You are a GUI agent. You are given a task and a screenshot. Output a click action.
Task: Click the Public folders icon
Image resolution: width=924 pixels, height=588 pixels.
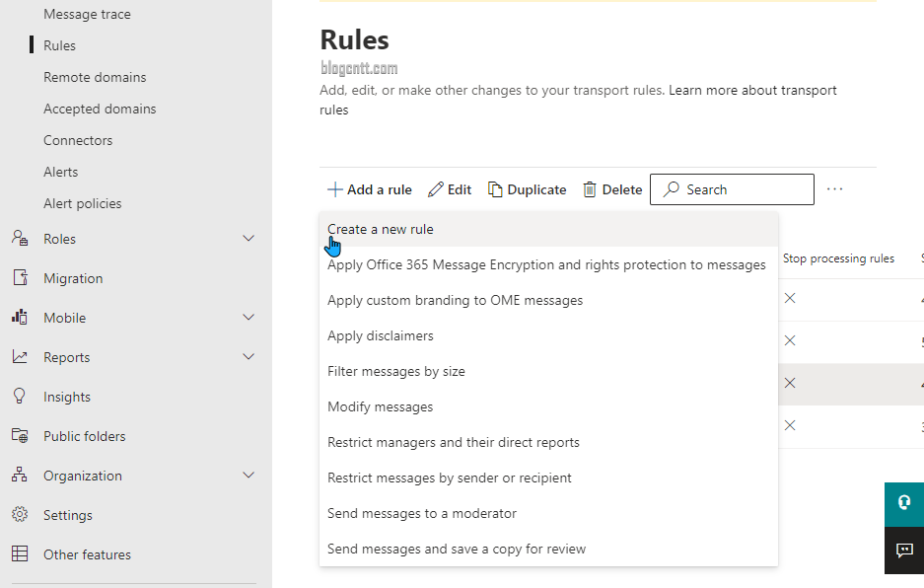pyautogui.click(x=20, y=436)
